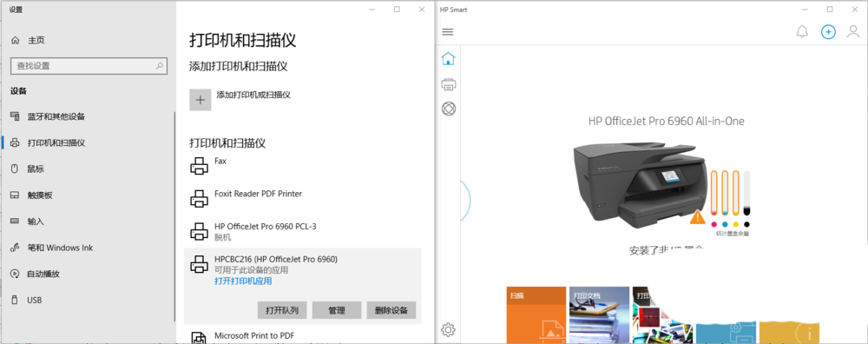The image size is (868, 344).
Task: Open the HP Smart hamburger menu
Action: (447, 32)
